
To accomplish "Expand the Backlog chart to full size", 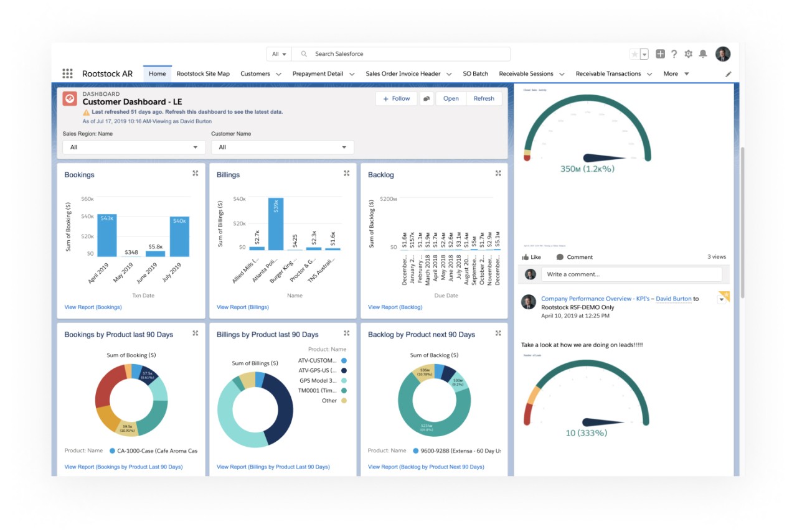I will (x=498, y=174).
